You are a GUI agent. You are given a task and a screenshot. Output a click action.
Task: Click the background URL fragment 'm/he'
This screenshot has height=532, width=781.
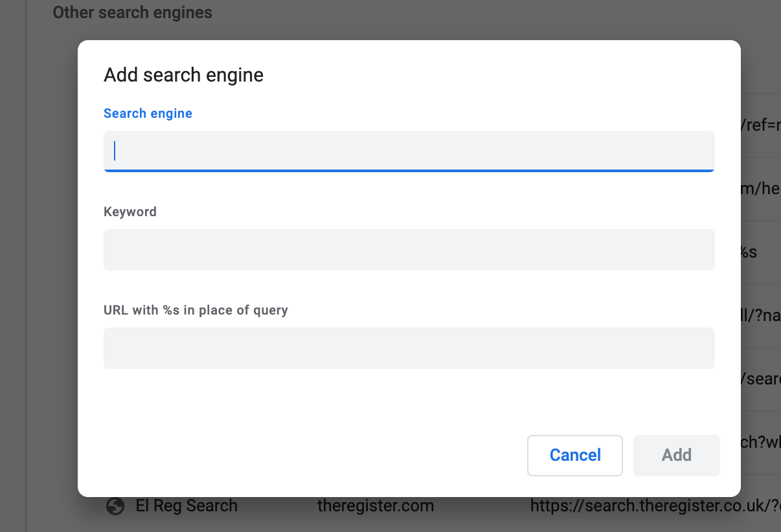[x=761, y=189]
